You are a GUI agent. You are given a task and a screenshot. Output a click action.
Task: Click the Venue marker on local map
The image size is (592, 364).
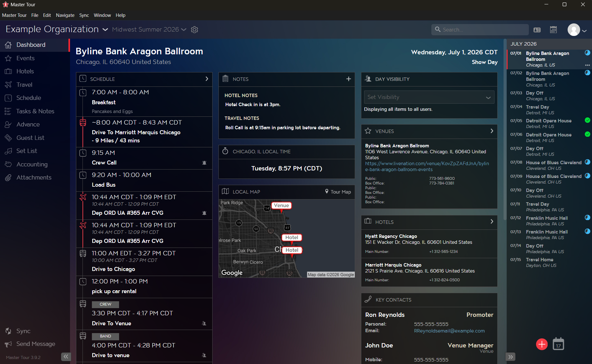pyautogui.click(x=281, y=206)
